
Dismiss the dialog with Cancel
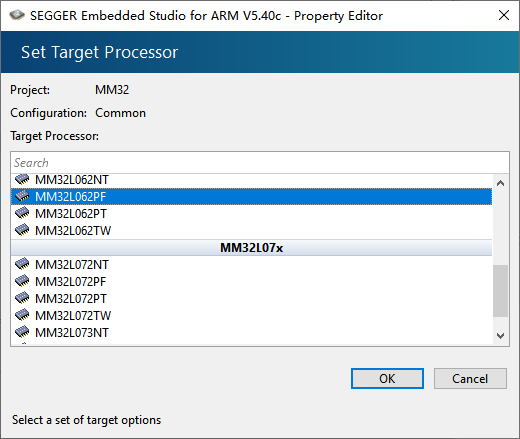pyautogui.click(x=470, y=378)
